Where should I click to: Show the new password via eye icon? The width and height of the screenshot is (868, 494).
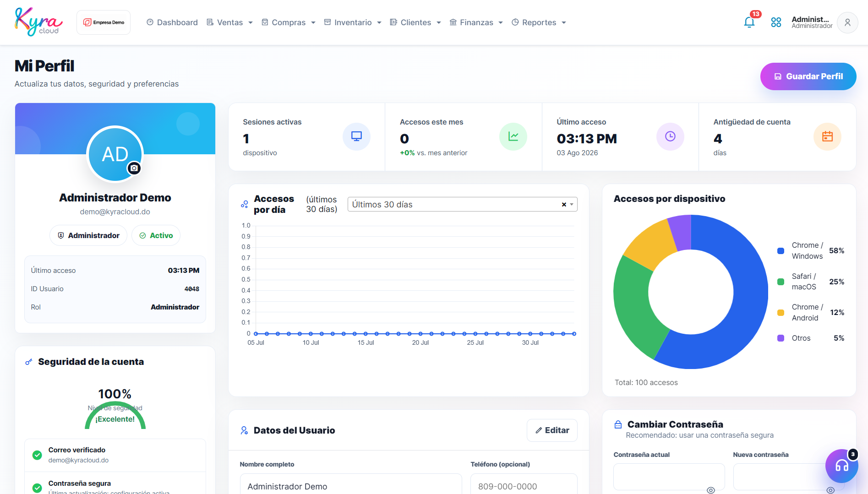click(x=830, y=490)
